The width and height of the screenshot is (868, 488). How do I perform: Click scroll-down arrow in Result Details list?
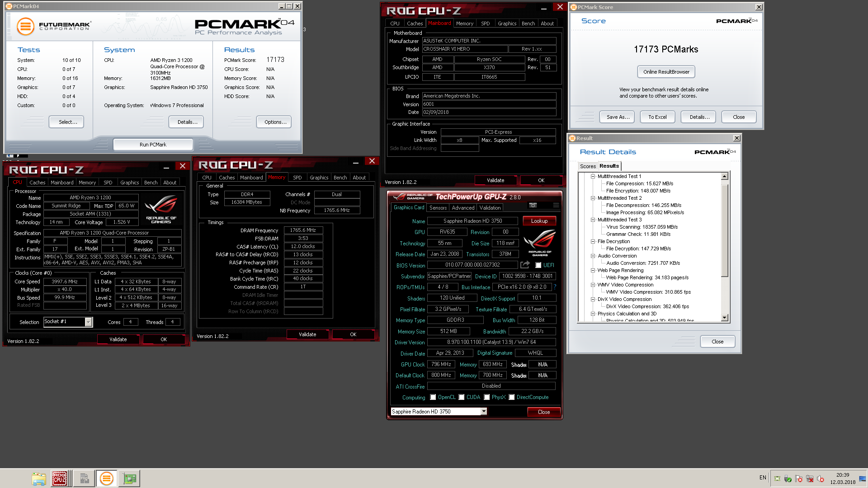pos(725,318)
